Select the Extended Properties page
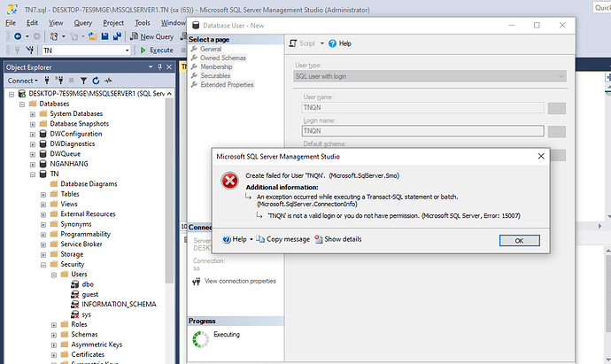 pos(227,84)
